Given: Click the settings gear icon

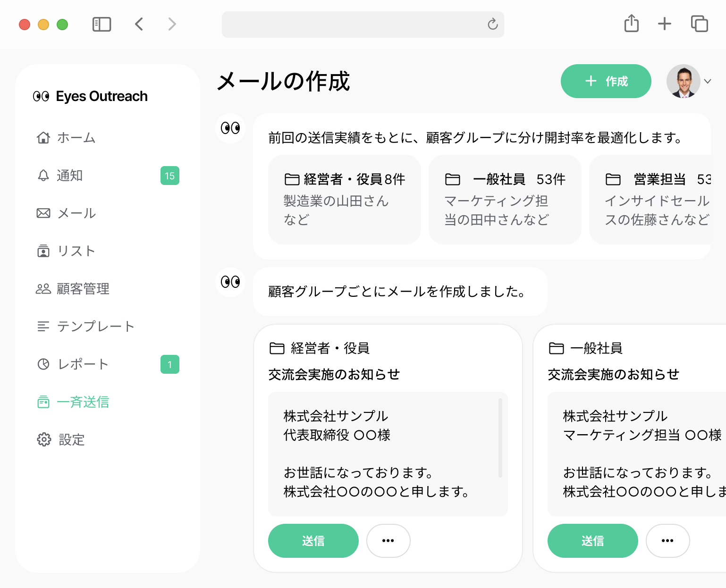Looking at the screenshot, I should tap(44, 440).
